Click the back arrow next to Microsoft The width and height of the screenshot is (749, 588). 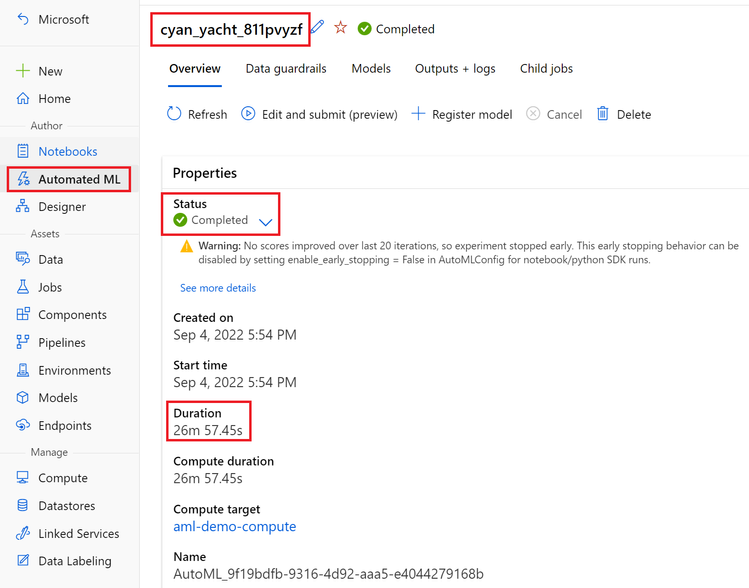[23, 19]
